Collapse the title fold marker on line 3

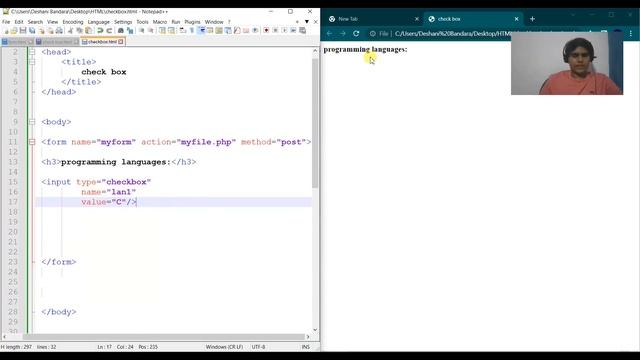[32, 62]
